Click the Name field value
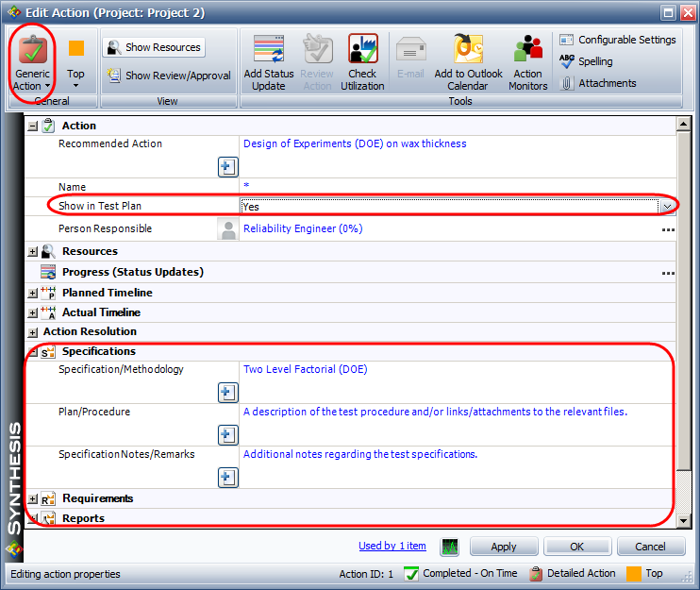 tap(453, 187)
